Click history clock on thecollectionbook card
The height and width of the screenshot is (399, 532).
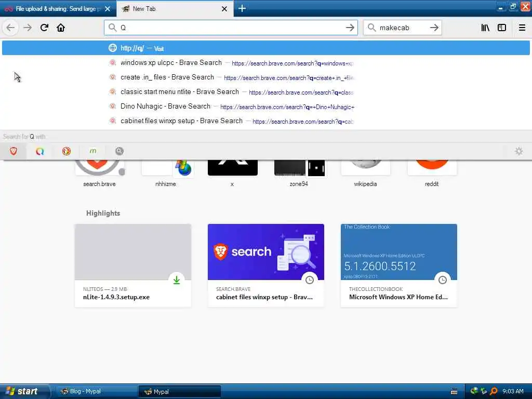pos(443,280)
